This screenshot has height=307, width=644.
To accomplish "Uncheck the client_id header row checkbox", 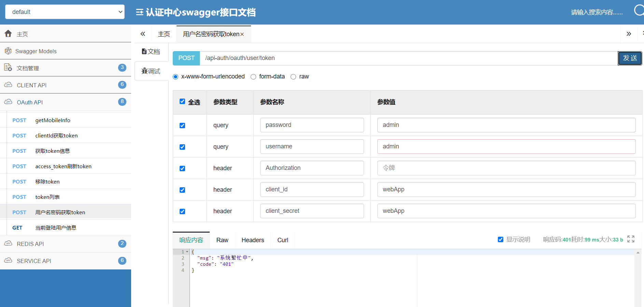I will point(182,190).
